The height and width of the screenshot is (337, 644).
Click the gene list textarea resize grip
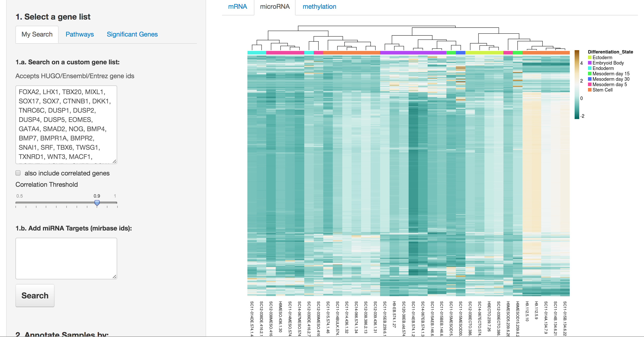(x=115, y=161)
